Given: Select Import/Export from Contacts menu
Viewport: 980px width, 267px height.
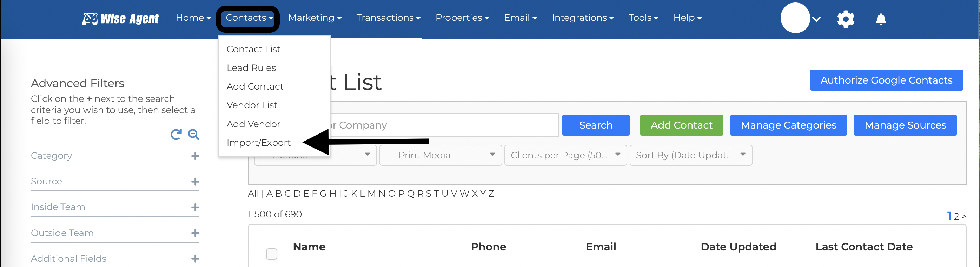Looking at the screenshot, I should click(258, 142).
